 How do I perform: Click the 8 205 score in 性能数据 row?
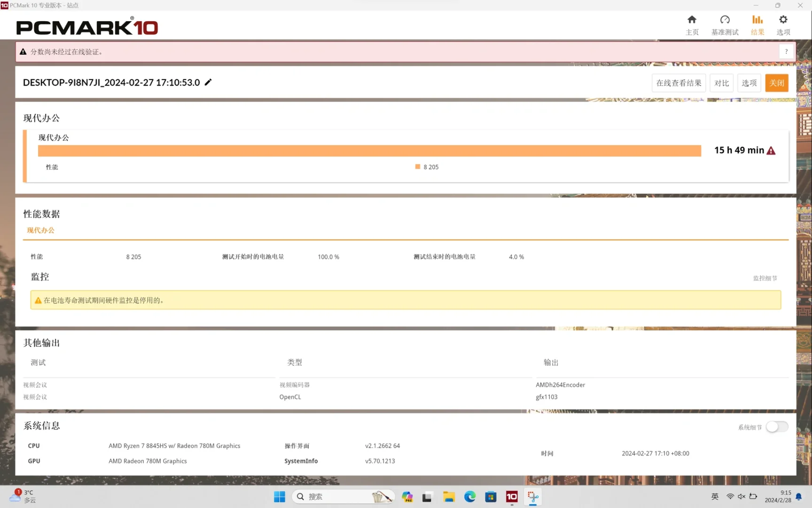(x=133, y=257)
